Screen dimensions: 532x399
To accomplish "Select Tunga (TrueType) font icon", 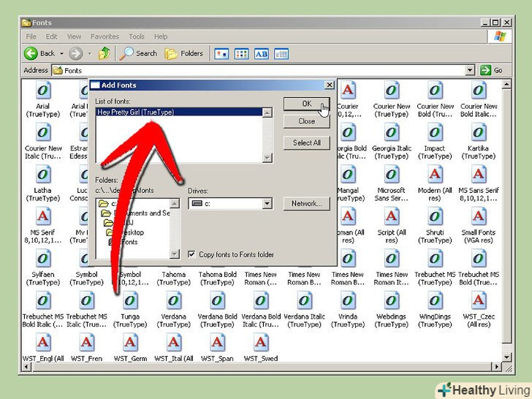I will [130, 300].
